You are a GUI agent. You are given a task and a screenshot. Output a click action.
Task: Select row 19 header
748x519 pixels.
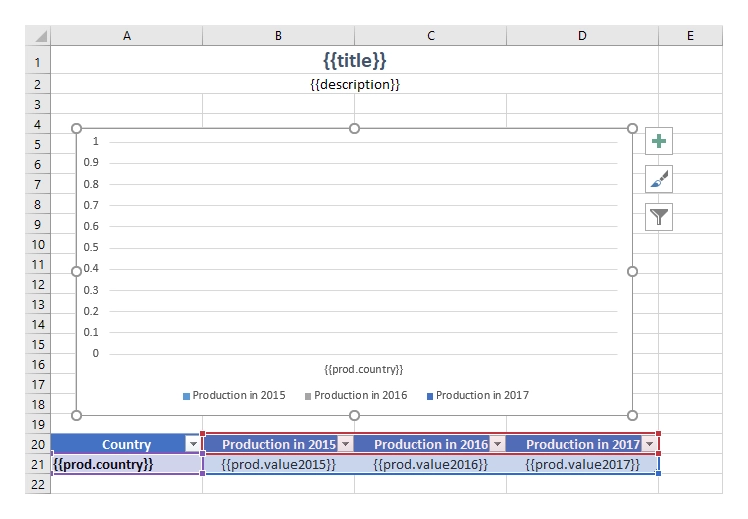tap(38, 424)
